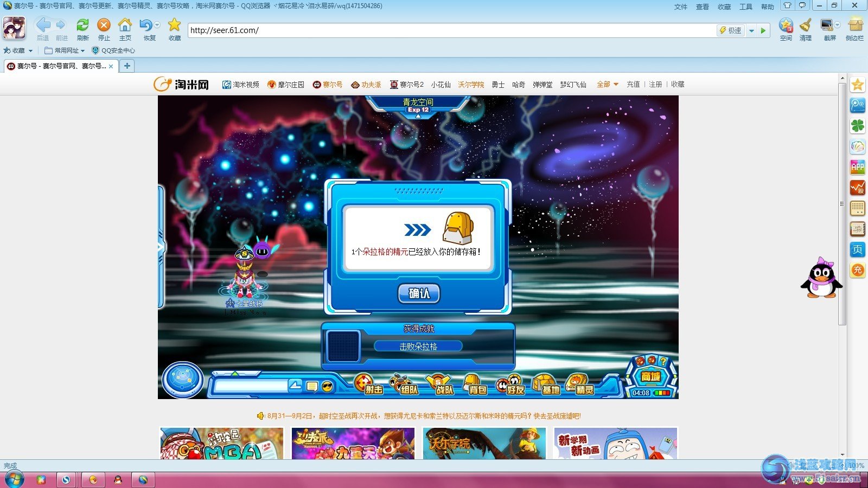Open a new tab with plus button

[x=127, y=66]
